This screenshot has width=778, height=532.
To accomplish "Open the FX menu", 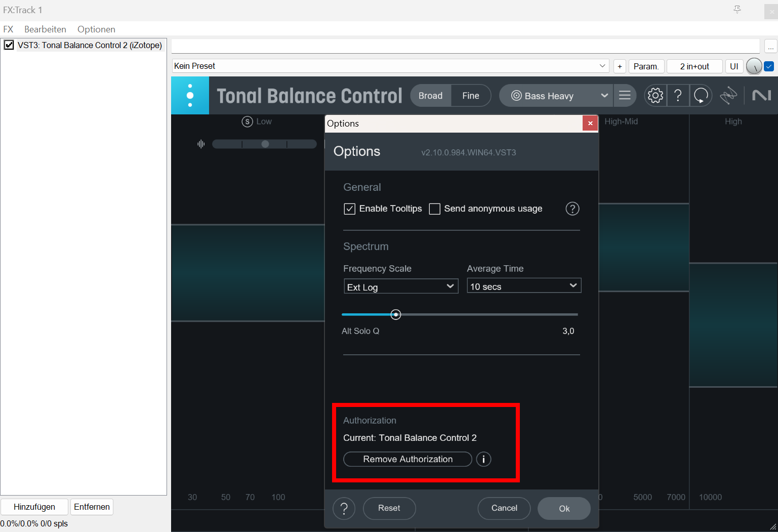I will coord(8,29).
